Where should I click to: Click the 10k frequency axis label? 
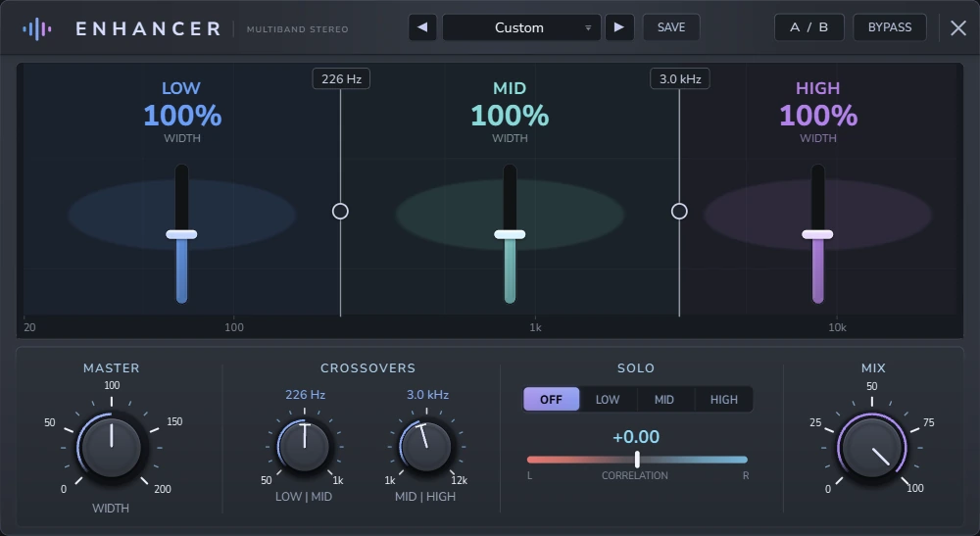click(x=837, y=327)
